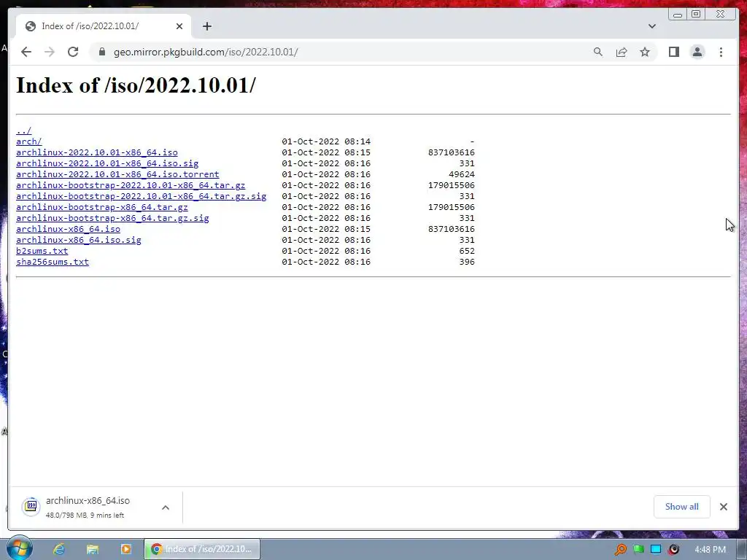Expand download options chevron for archlinux-x86_64.iso

pos(166,507)
